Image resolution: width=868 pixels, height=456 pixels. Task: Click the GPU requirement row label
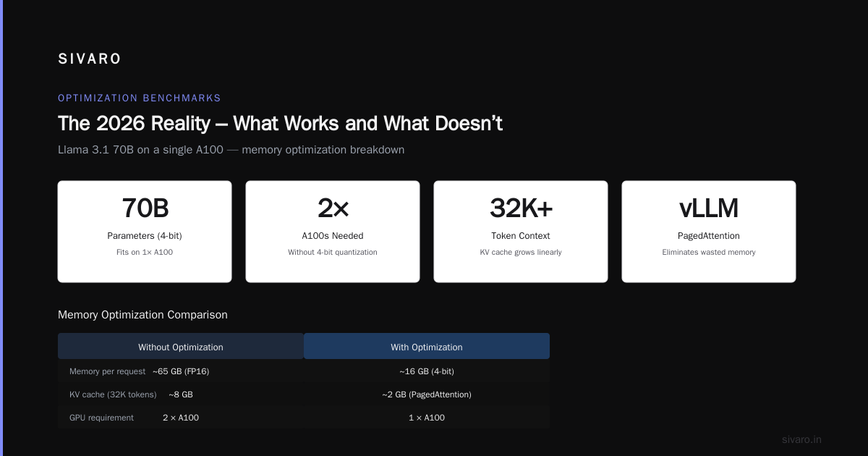[x=101, y=418]
